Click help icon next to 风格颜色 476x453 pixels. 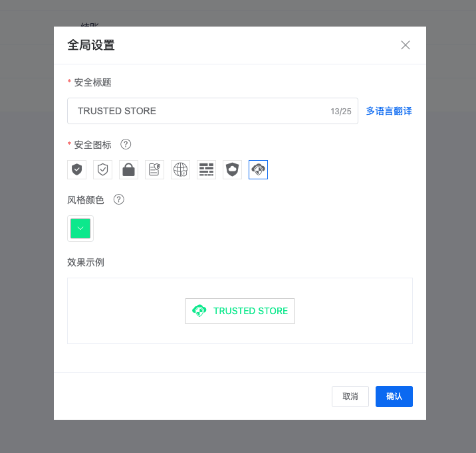tap(119, 199)
